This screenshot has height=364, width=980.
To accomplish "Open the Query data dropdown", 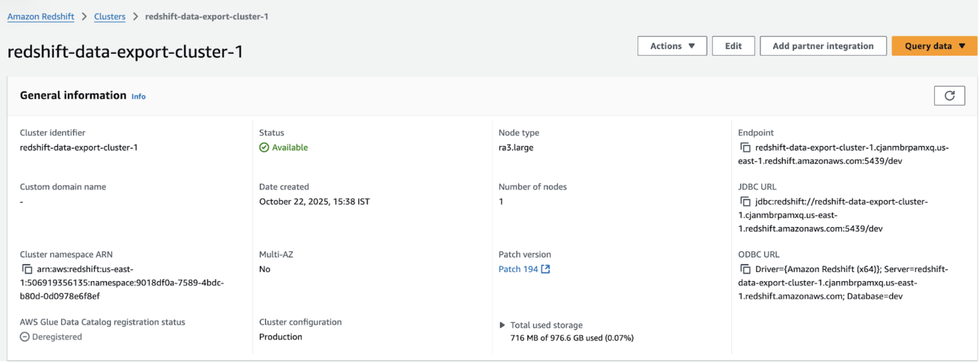I will 934,46.
